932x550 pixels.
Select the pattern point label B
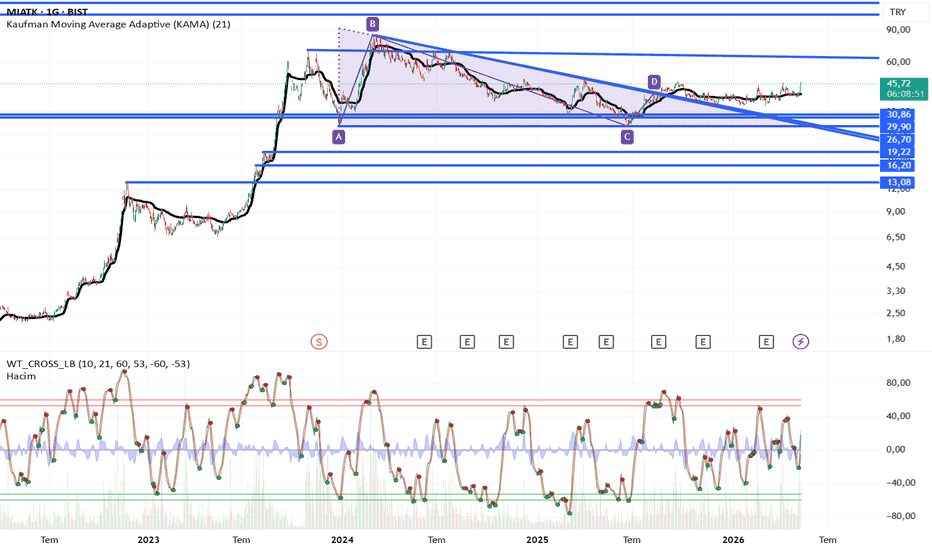click(x=372, y=24)
